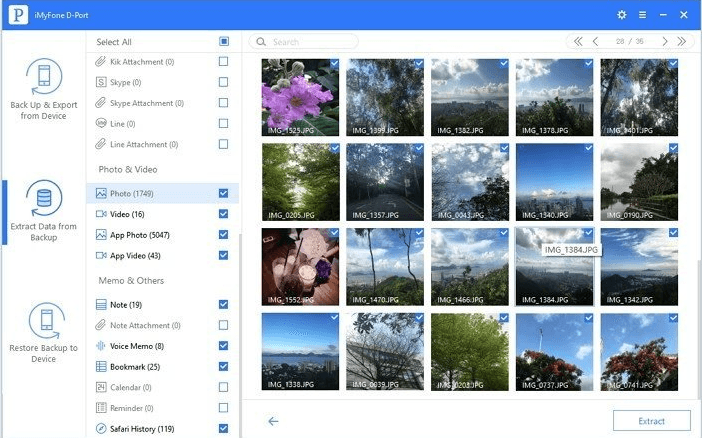This screenshot has height=438, width=702.
Task: Click the Voice Memo waveform icon
Action: click(x=101, y=346)
